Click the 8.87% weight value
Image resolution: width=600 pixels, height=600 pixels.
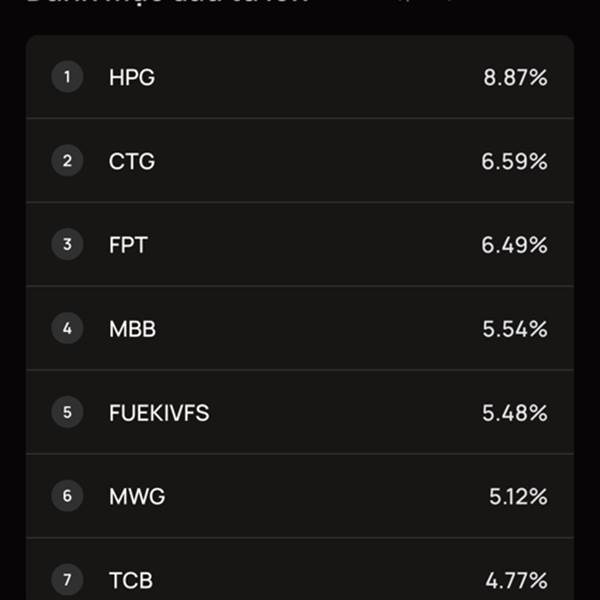pos(515,78)
